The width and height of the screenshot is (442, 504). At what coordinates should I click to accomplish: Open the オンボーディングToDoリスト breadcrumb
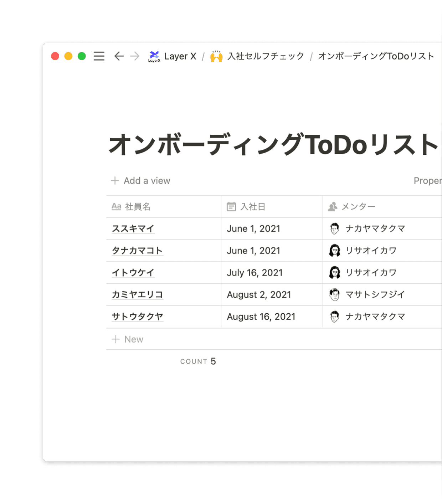coord(376,56)
